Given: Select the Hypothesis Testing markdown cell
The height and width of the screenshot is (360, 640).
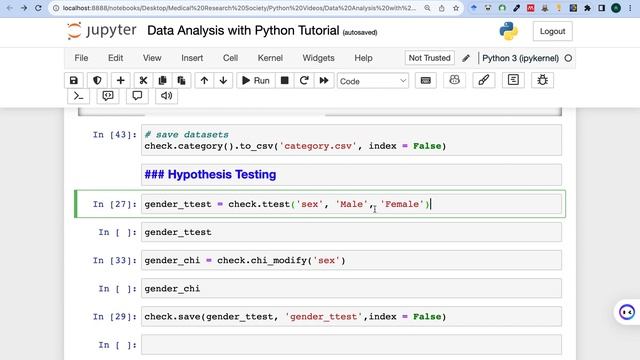Looking at the screenshot, I should [x=351, y=174].
